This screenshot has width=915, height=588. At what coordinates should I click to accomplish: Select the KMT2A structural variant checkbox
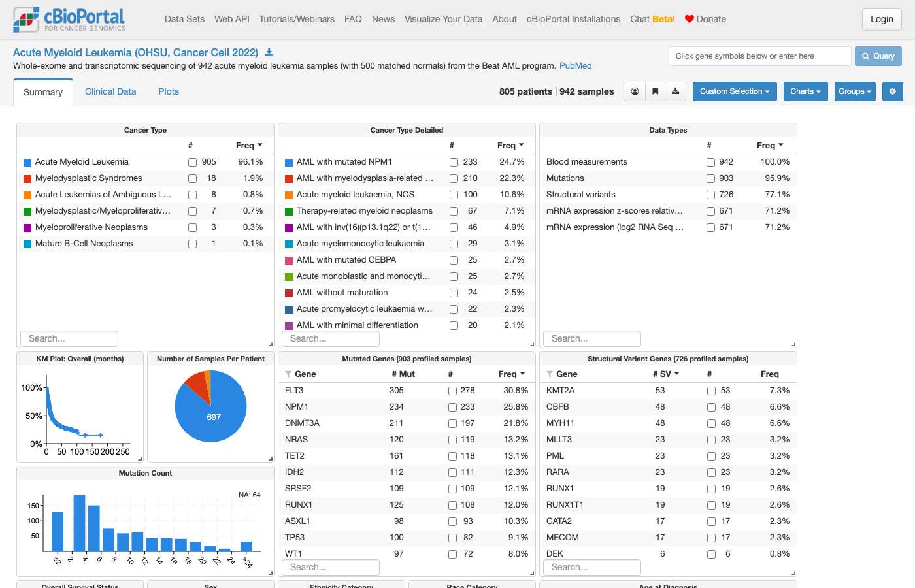click(x=711, y=391)
